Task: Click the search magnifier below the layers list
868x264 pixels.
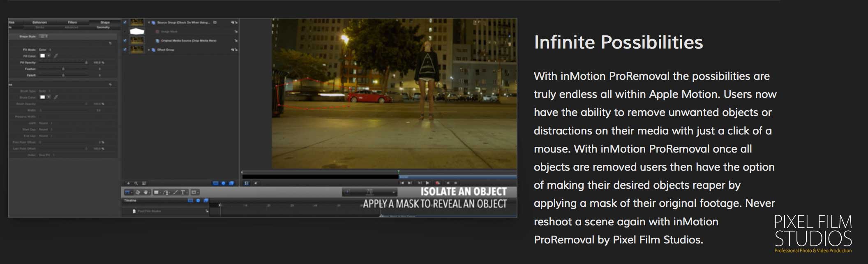Action: click(x=136, y=183)
